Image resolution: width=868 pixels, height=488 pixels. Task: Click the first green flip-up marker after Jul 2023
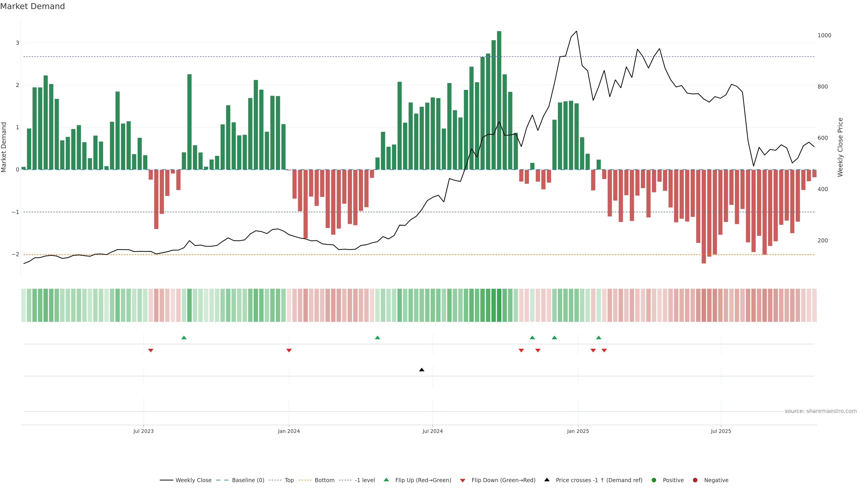tap(184, 338)
